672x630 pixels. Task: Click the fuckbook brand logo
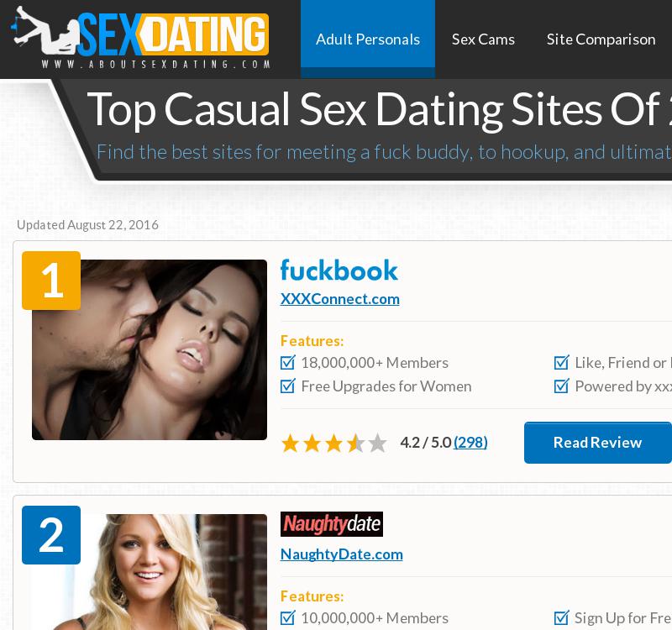[339, 270]
